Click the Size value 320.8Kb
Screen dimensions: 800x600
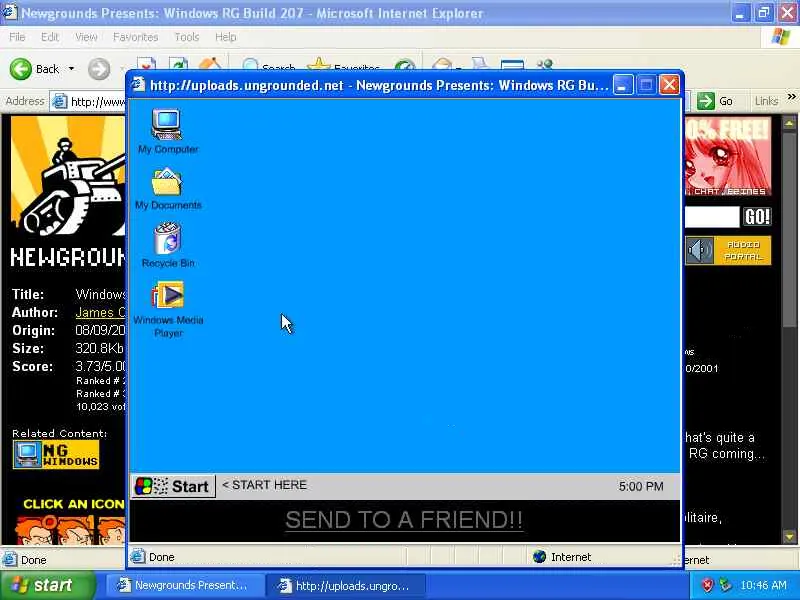(99, 348)
